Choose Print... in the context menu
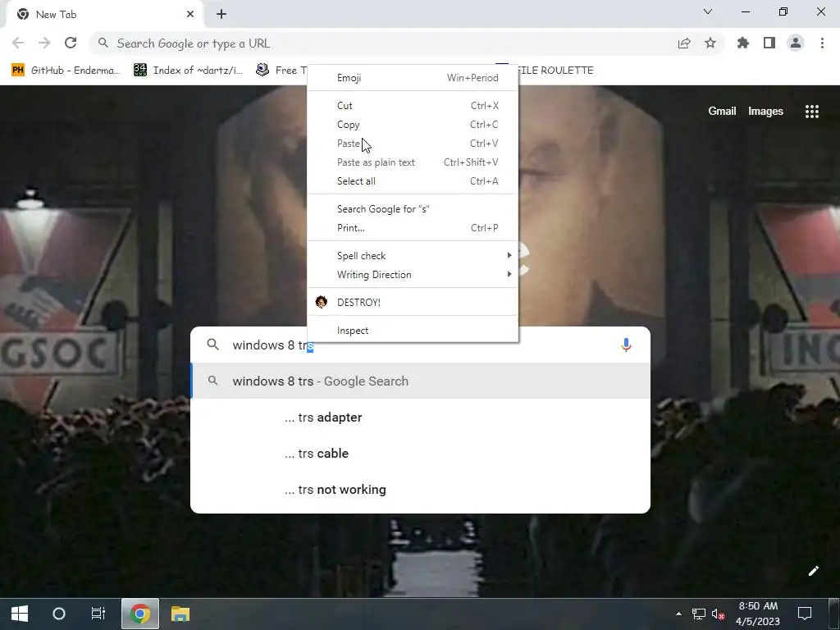Viewport: 840px width, 630px height. (413, 228)
